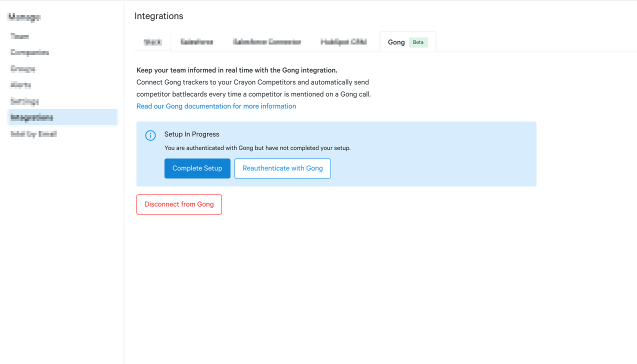Open the HubSpot CRM tab

pos(343,42)
